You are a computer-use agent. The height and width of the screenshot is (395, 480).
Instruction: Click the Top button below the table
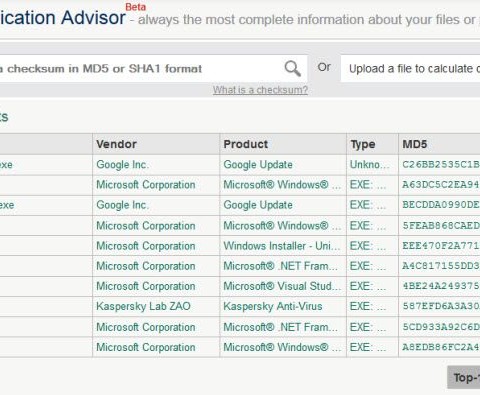pyautogui.click(x=464, y=377)
